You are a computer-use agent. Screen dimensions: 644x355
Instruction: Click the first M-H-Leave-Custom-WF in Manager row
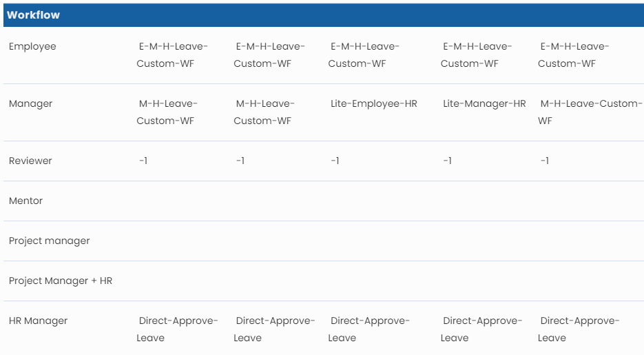point(167,112)
